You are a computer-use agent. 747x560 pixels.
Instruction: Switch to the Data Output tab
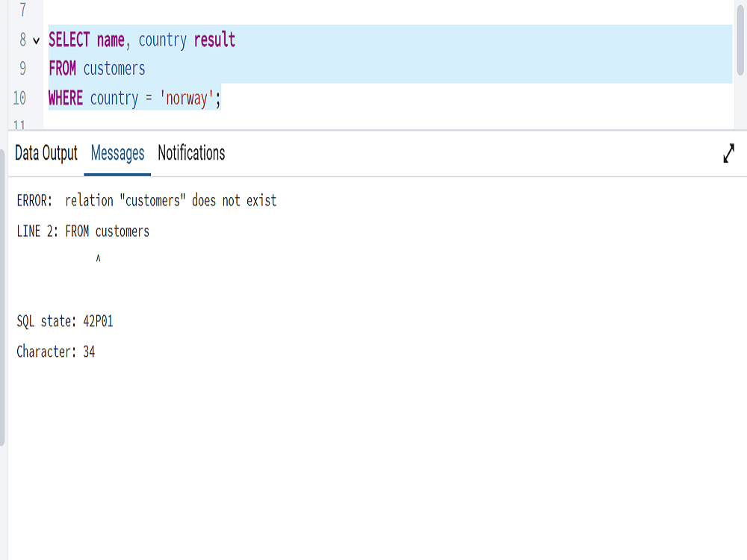[46, 153]
